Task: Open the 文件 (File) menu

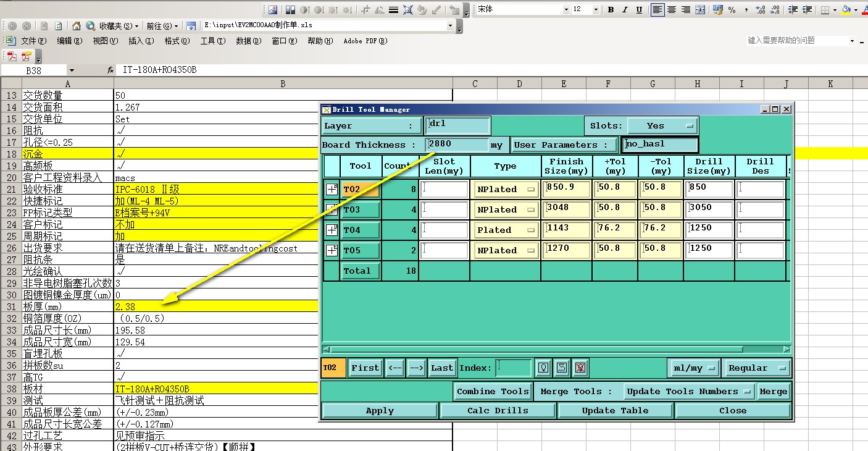Action: coord(33,41)
